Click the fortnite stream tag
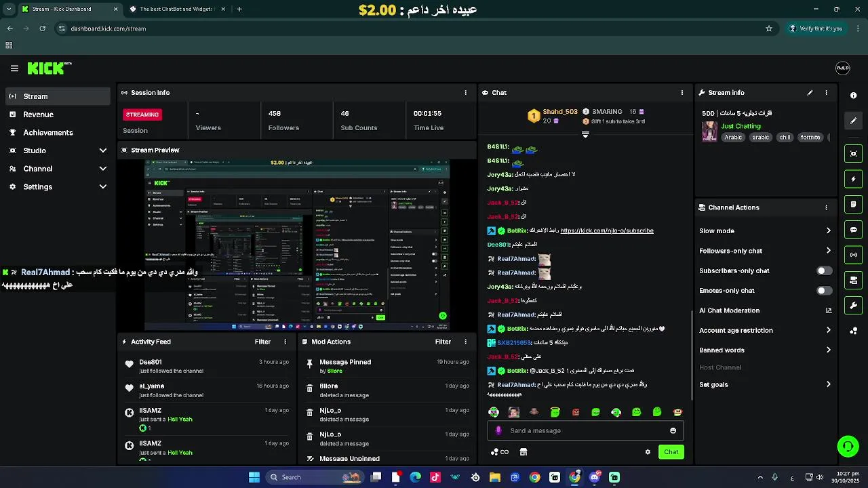Screen dimensions: 868x488 [x=810, y=138]
